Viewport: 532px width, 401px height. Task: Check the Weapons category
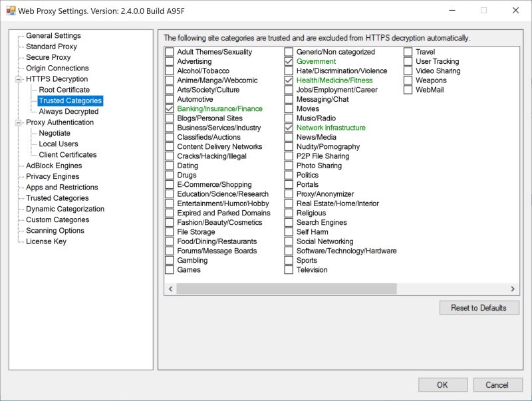407,80
